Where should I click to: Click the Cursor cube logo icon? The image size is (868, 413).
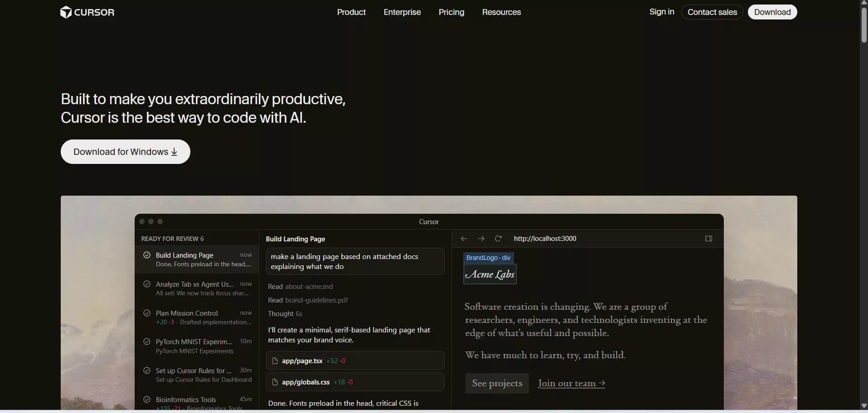tap(66, 12)
